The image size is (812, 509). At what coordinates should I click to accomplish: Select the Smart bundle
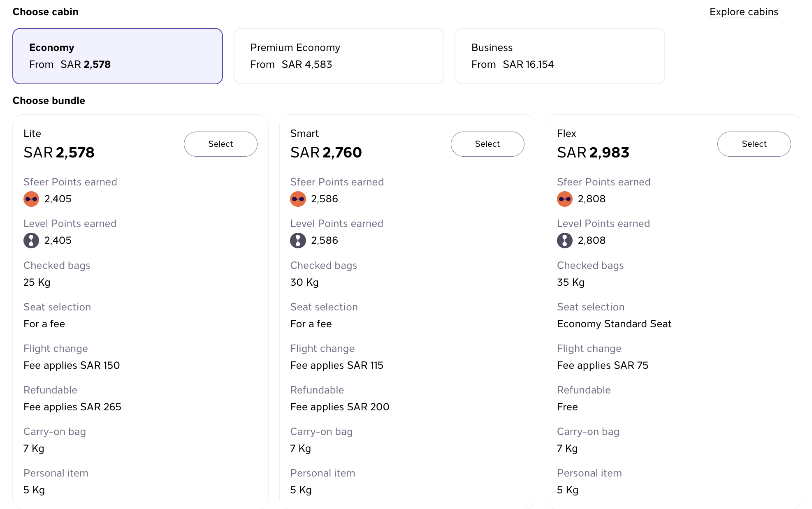tap(487, 144)
